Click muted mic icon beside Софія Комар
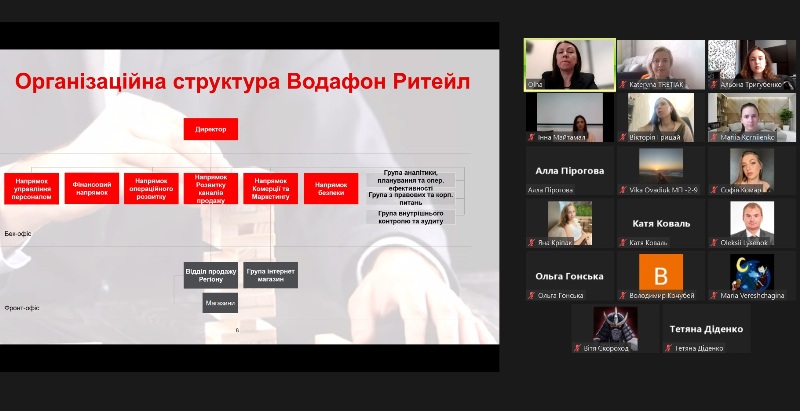Screen dimensions: 800x411 coord(714,190)
